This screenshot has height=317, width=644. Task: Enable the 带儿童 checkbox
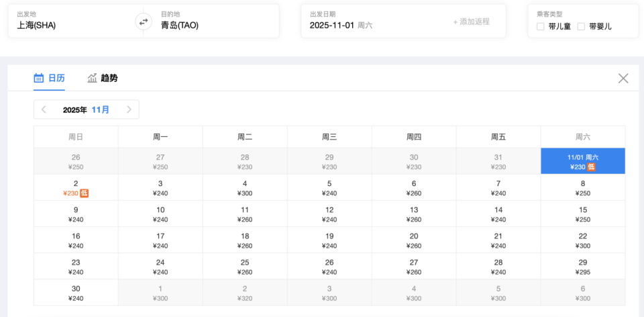(x=541, y=27)
